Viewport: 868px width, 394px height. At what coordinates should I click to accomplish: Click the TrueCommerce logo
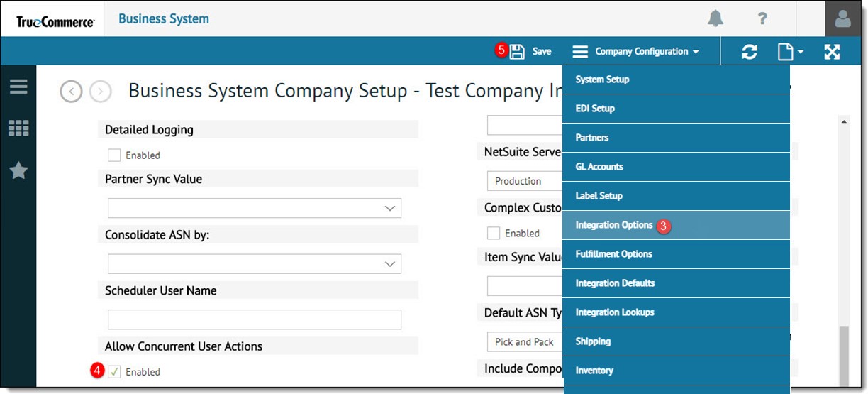(55, 21)
